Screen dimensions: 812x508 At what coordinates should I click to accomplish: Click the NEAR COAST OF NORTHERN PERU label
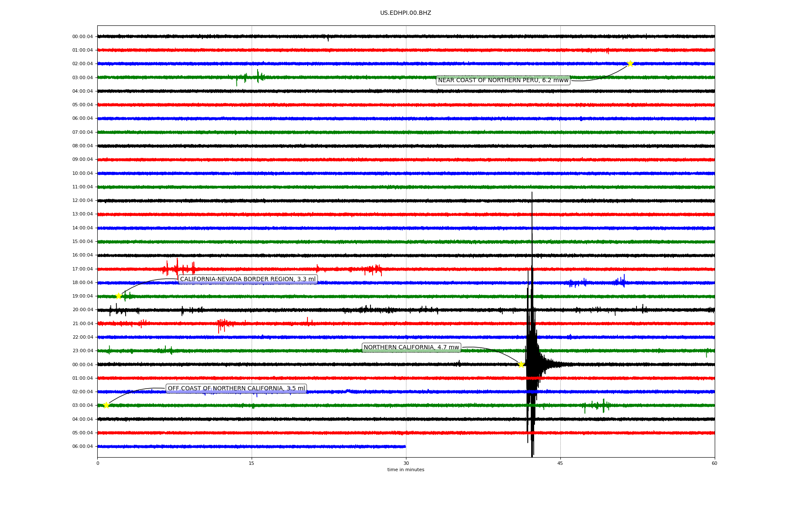click(503, 80)
